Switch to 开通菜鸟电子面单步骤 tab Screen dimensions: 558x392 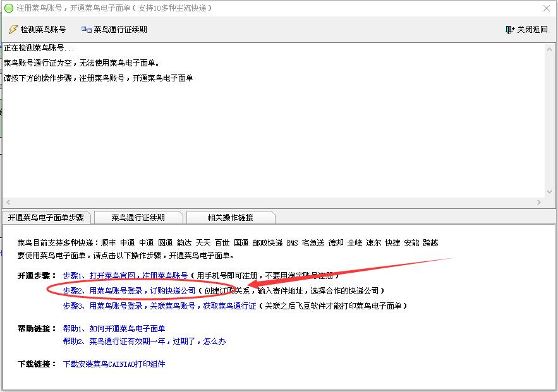pyautogui.click(x=46, y=218)
